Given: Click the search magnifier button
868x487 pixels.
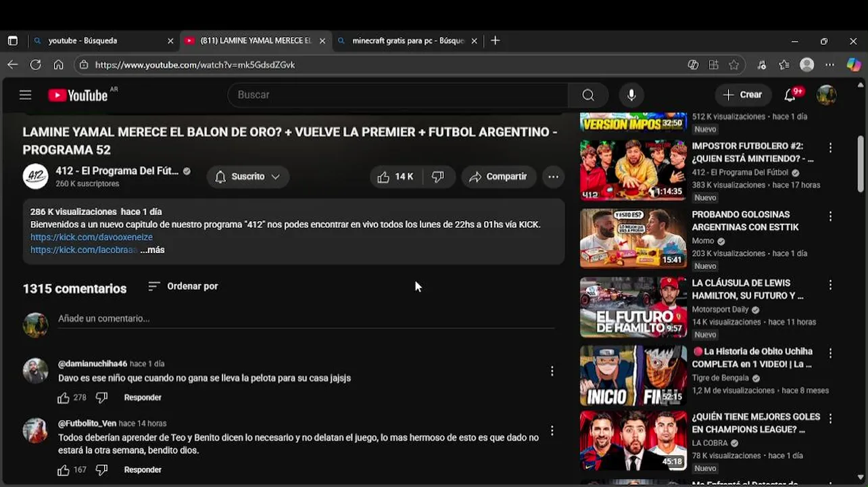Looking at the screenshot, I should (x=588, y=95).
